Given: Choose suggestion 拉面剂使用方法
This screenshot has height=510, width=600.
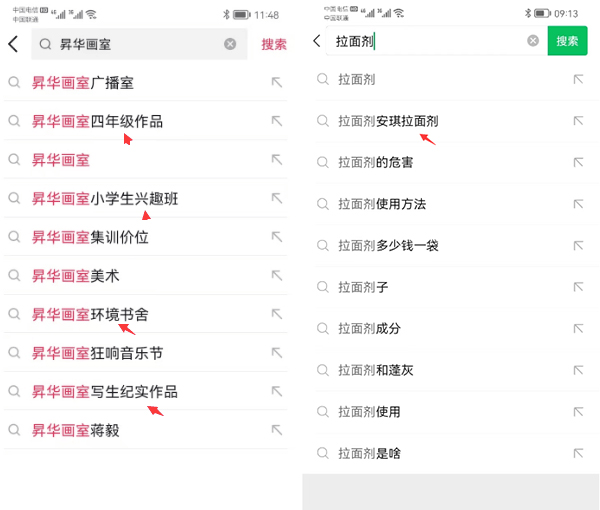Looking at the screenshot, I should [381, 204].
